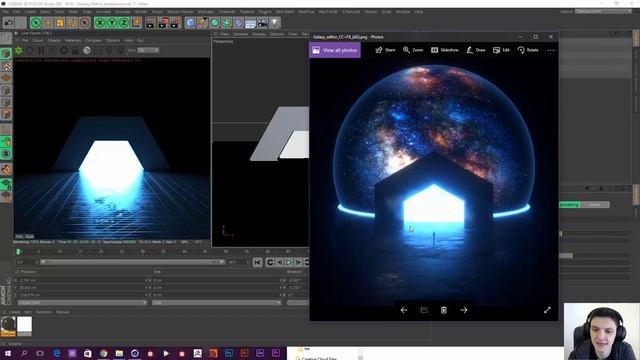Open the Layout dropdown at top right

click(604, 12)
